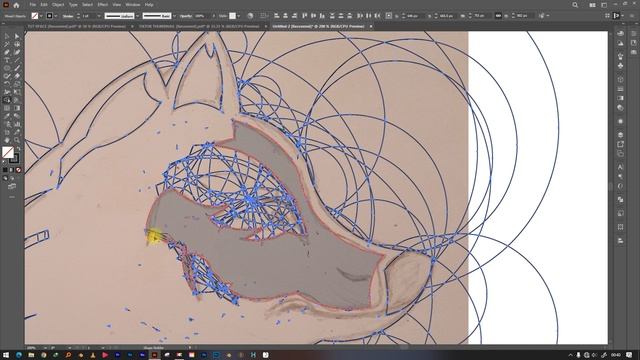Select the Type tool
Screen dimensions: 640x360
pyautogui.click(x=7, y=60)
